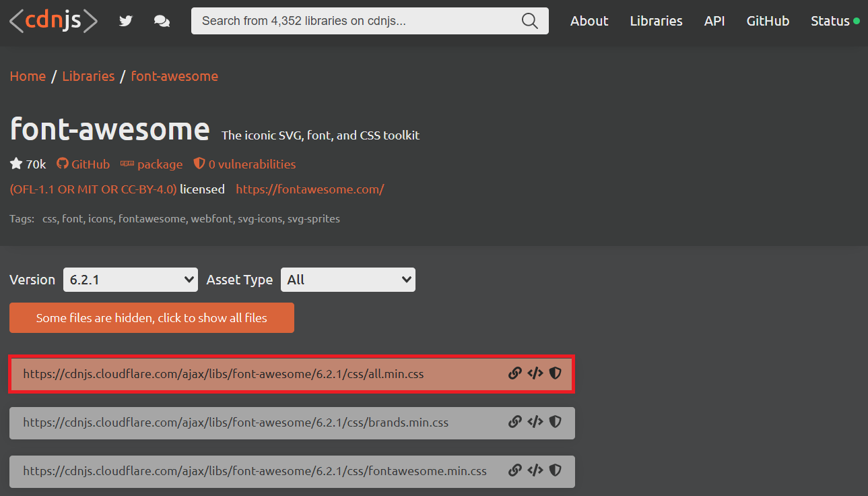Open the community chat bubbles icon
The height and width of the screenshot is (496, 868).
(162, 21)
